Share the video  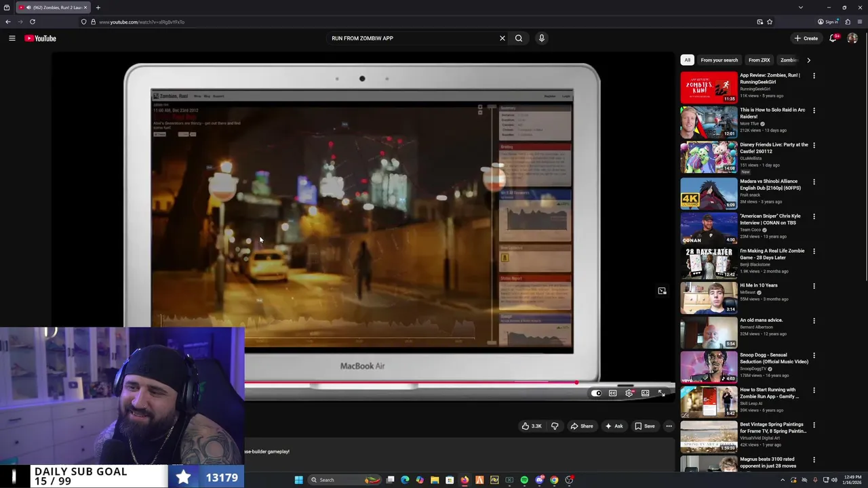(582, 426)
